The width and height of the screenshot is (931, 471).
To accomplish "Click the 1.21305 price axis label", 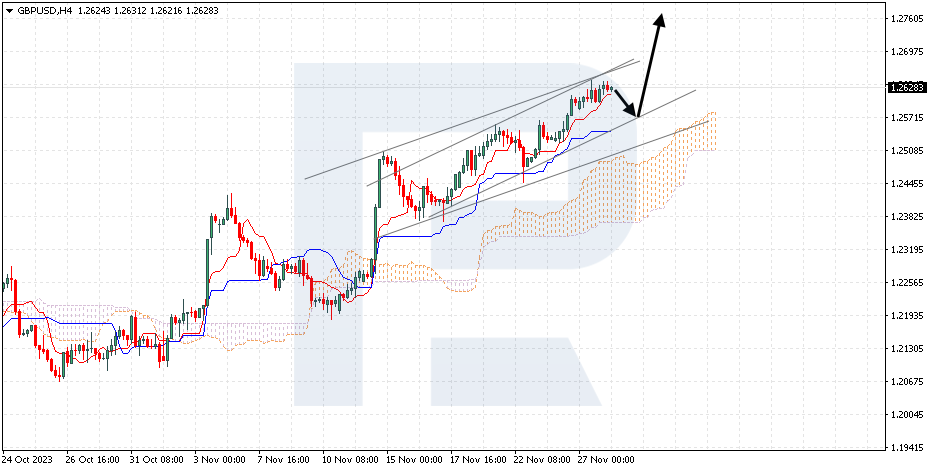I will 905,349.
